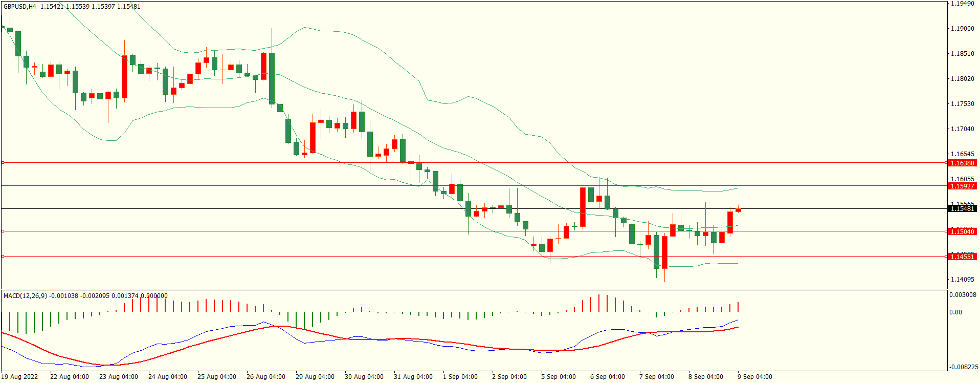Screen dimensions: 980x383
Task: Click the black 1.15481 current price tag
Action: pyautogui.click(x=963, y=208)
